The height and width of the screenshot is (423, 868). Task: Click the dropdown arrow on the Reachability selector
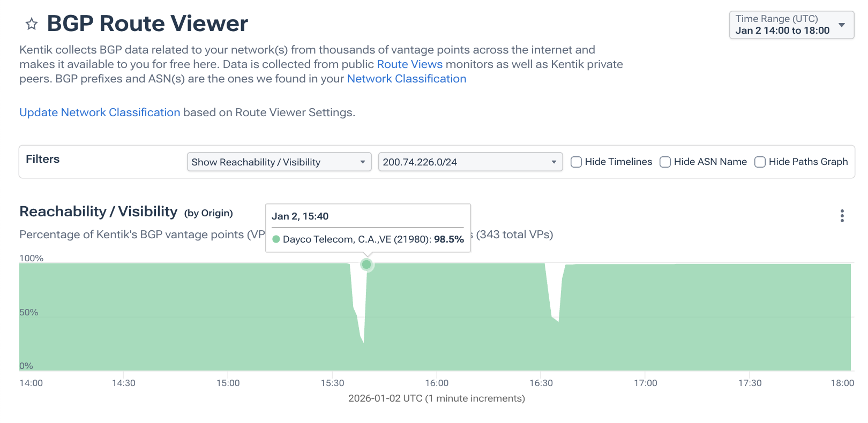point(363,162)
